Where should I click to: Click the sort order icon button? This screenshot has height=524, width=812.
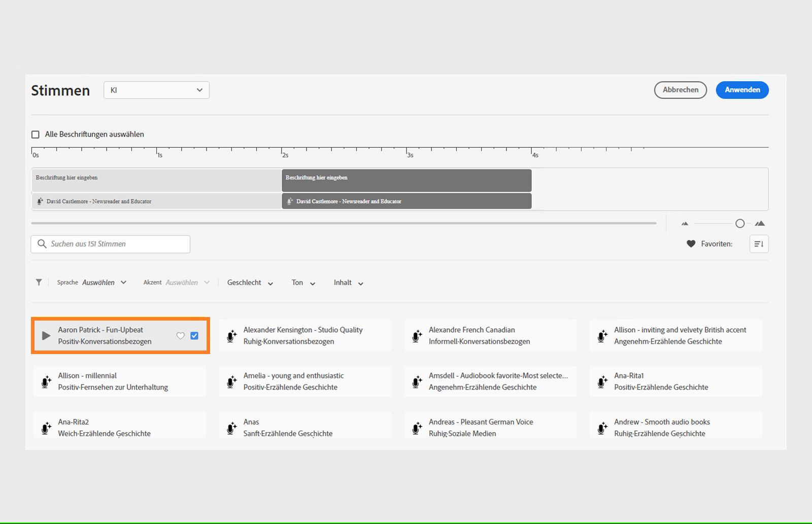(759, 244)
